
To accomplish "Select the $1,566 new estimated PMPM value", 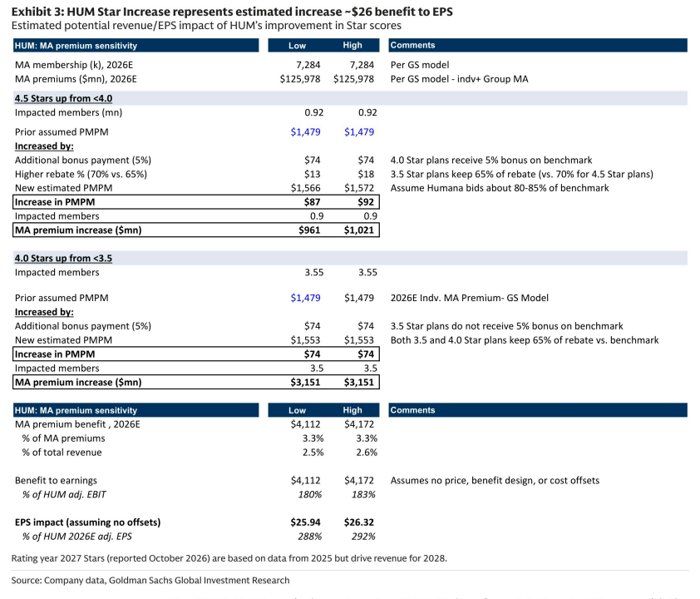I will [306, 188].
